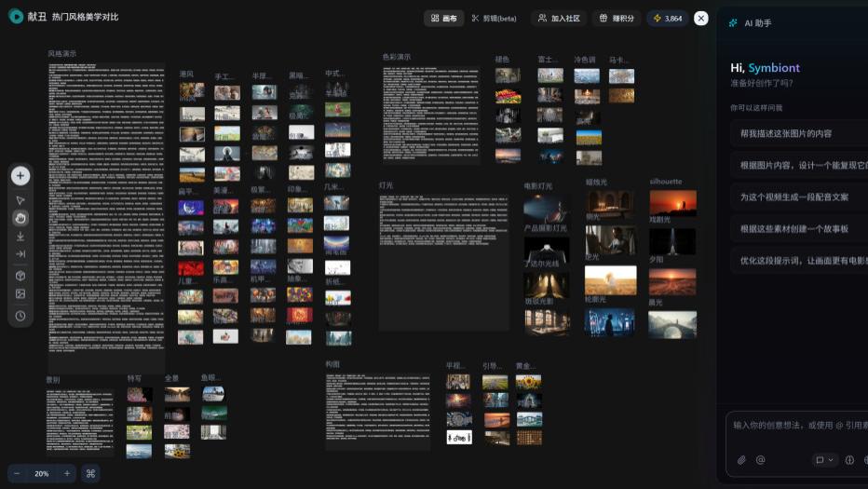
Task: Click the 色彩演示 text block on canvas
Action: [x=431, y=115]
